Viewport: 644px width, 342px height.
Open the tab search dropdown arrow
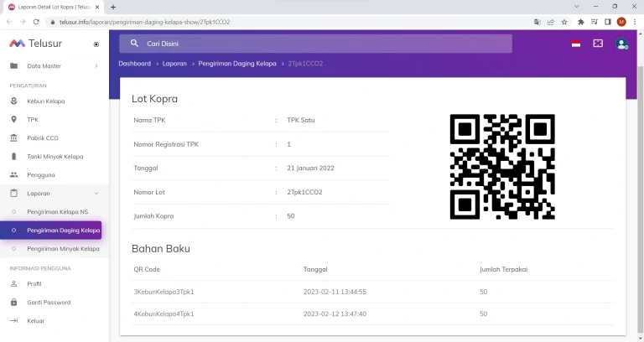(x=577, y=7)
